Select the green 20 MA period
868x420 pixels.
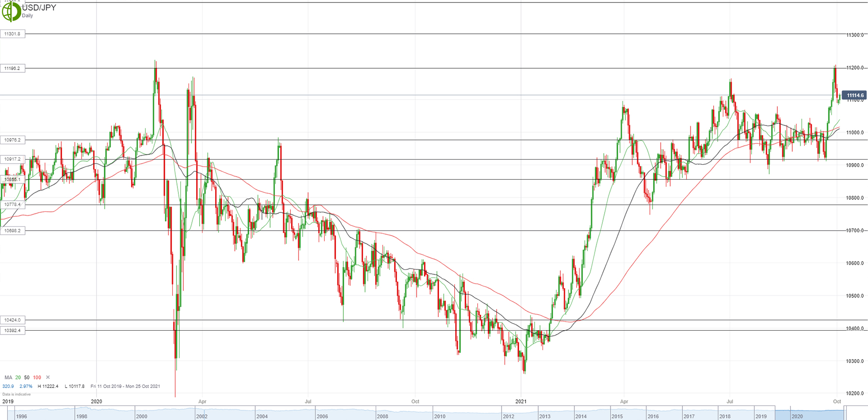18,378
